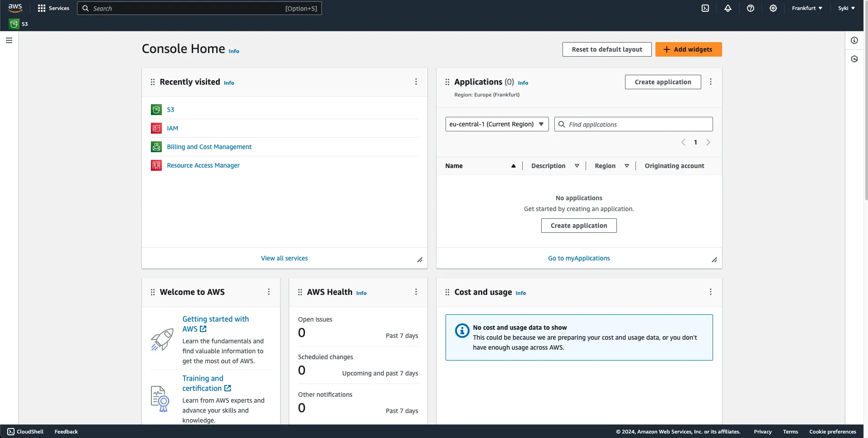Go to the next applications page
The height and width of the screenshot is (438, 868).
pyautogui.click(x=708, y=142)
